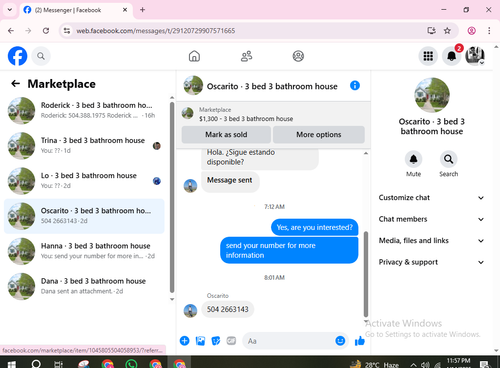Viewport: 500px width, 368px height.
Task: Click the browser address bar URL
Action: [156, 31]
